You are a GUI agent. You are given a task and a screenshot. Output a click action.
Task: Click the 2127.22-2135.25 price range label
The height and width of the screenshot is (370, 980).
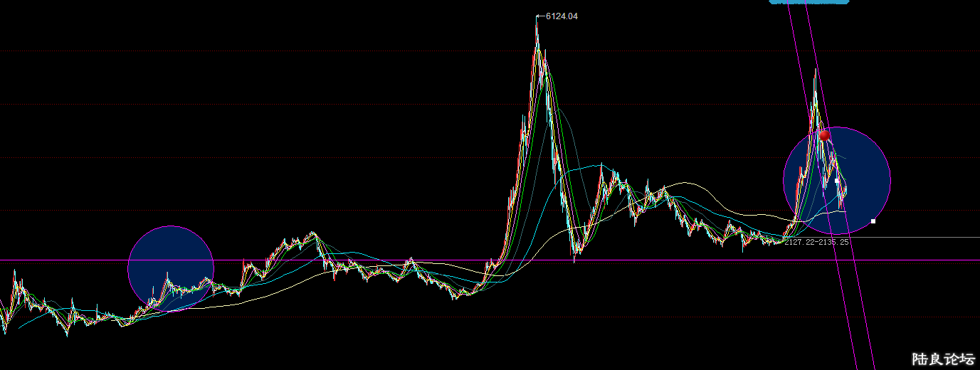tap(816, 242)
